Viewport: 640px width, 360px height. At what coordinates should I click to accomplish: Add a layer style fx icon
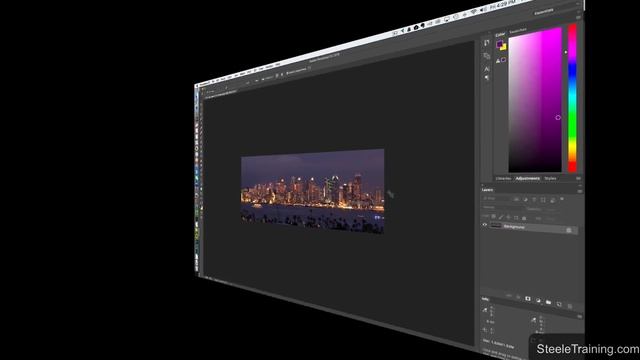[x=518, y=297]
